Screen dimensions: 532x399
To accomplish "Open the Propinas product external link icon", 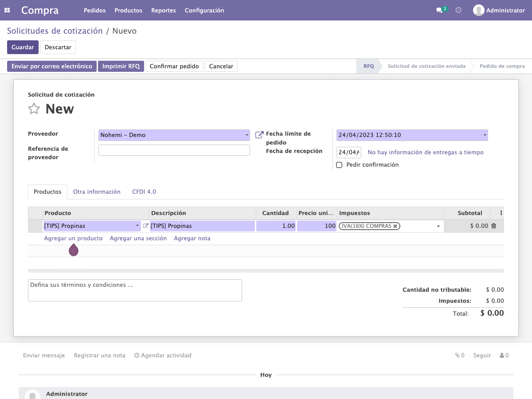I will pos(145,226).
